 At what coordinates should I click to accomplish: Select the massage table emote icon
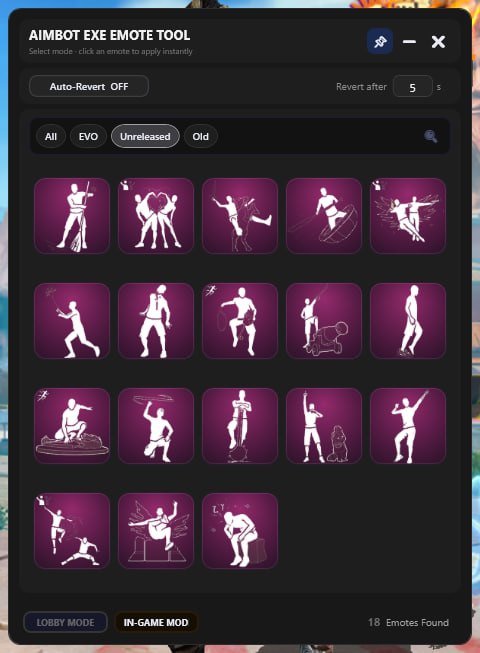pyautogui.click(x=72, y=426)
